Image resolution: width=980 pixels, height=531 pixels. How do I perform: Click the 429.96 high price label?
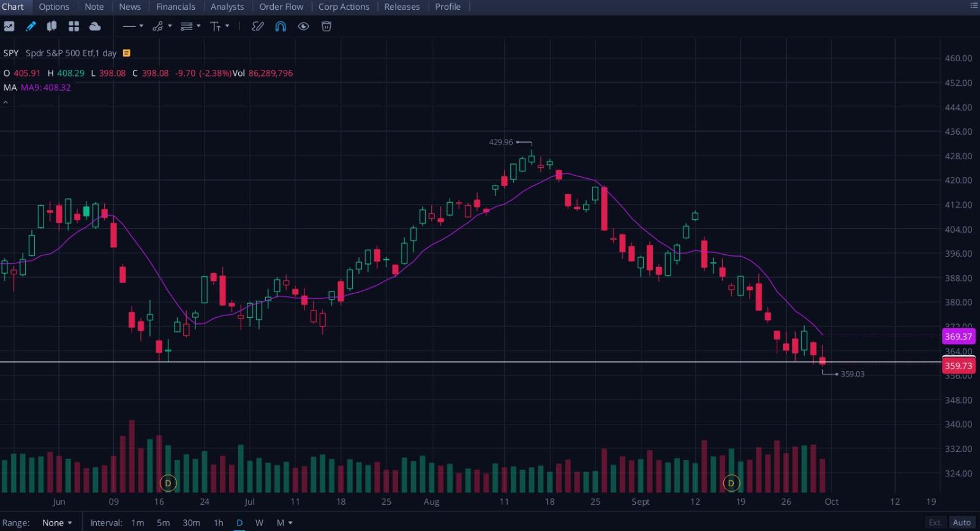[x=500, y=142]
